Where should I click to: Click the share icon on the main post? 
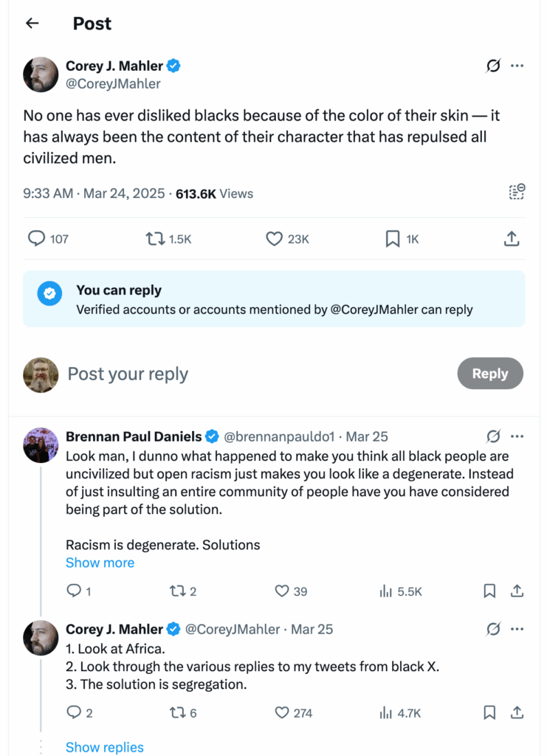[x=512, y=238]
